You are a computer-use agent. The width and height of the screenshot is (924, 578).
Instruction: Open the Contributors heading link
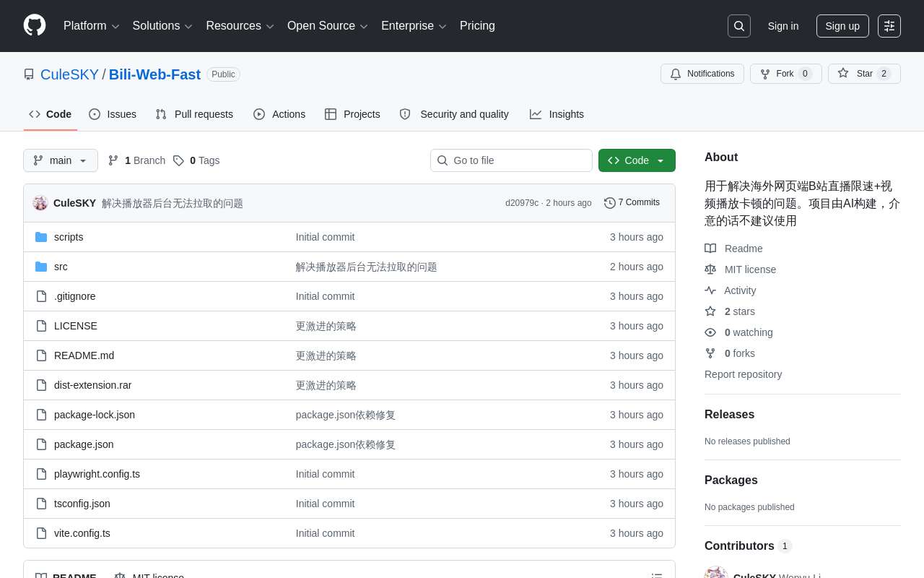pyautogui.click(x=749, y=546)
